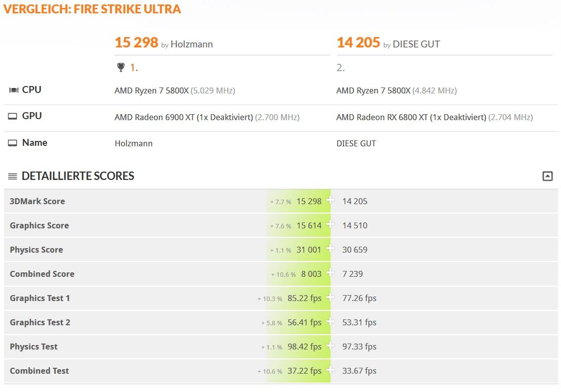
Task: Click the 56.41 fps value
Action: click(x=304, y=322)
